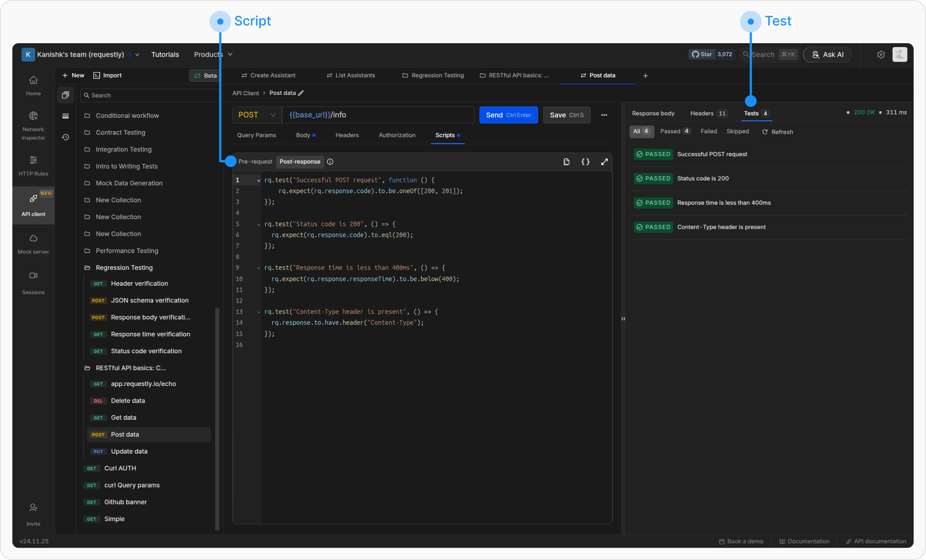The width and height of the screenshot is (926, 560).
Task: Click the prettify braces icon
Action: (x=585, y=162)
